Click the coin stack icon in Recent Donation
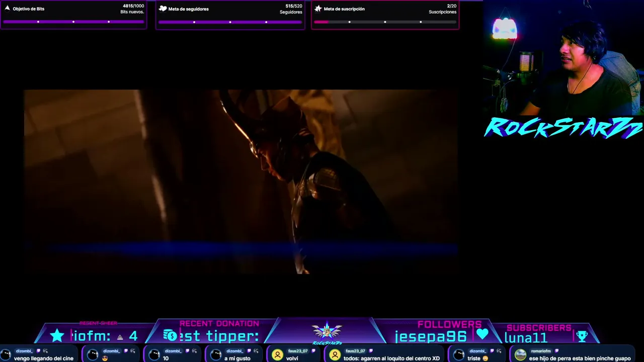The height and width of the screenshot is (362, 644). pyautogui.click(x=170, y=335)
